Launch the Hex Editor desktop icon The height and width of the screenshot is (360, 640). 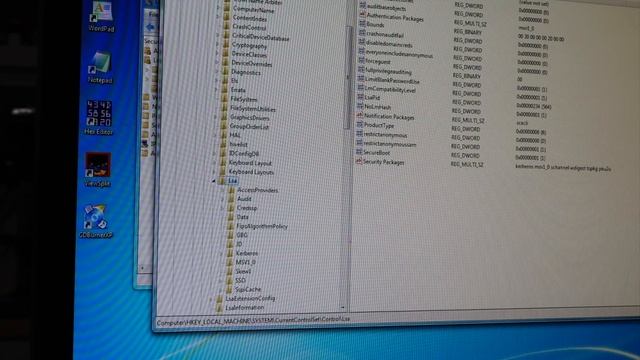click(x=98, y=117)
